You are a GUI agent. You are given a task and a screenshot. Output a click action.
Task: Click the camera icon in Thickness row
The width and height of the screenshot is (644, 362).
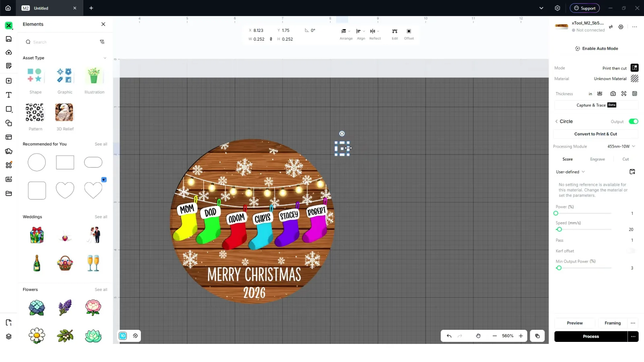point(613,94)
